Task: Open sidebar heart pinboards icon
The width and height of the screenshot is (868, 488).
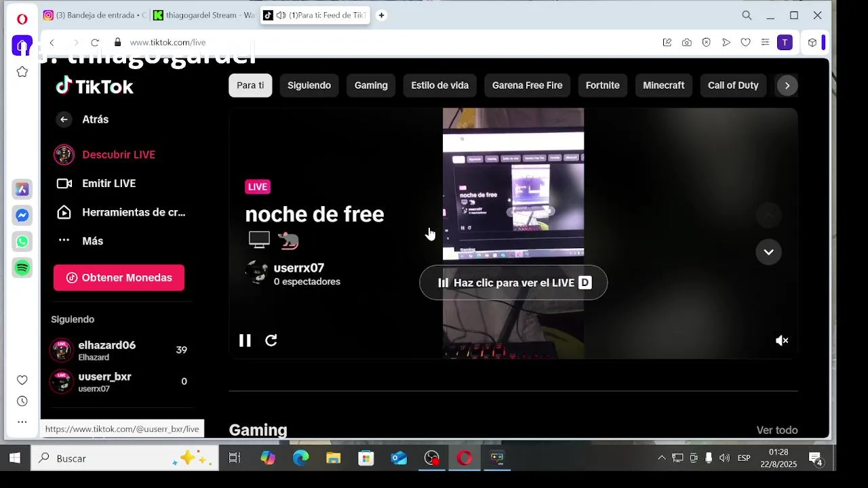Action: point(22,380)
